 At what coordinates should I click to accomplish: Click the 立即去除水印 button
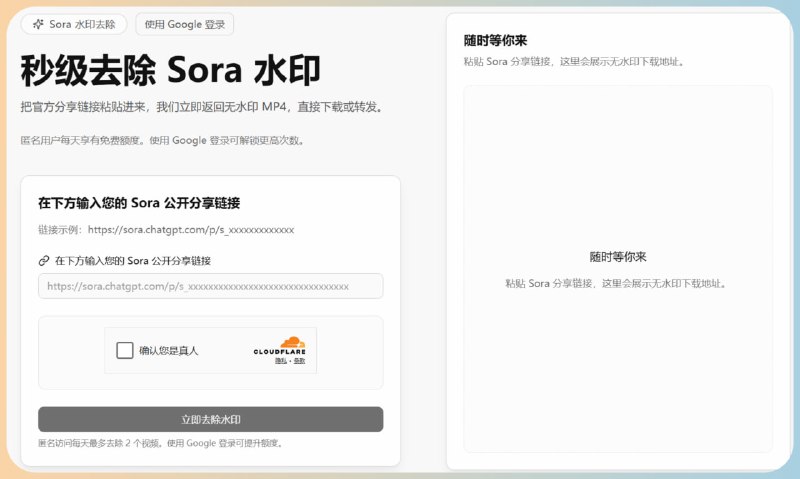[x=211, y=419]
